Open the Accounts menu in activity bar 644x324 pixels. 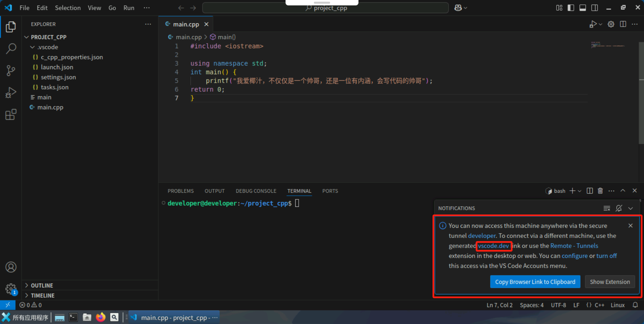pos(11,267)
